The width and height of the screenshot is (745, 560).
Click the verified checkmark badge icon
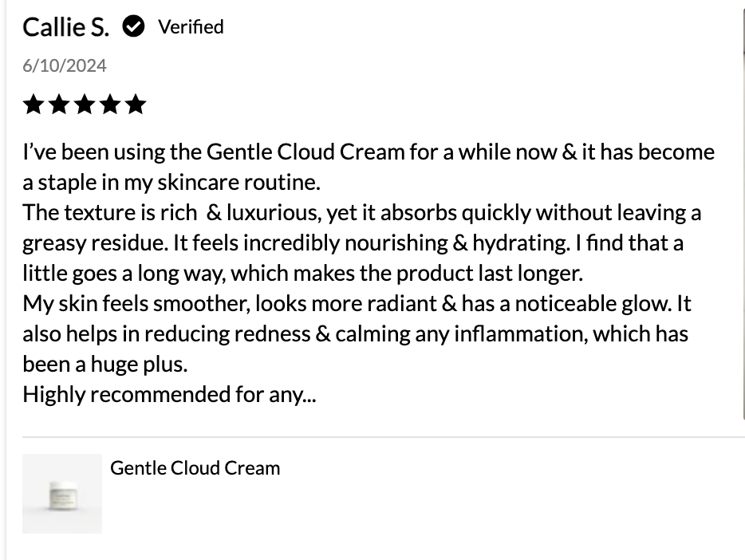(133, 27)
